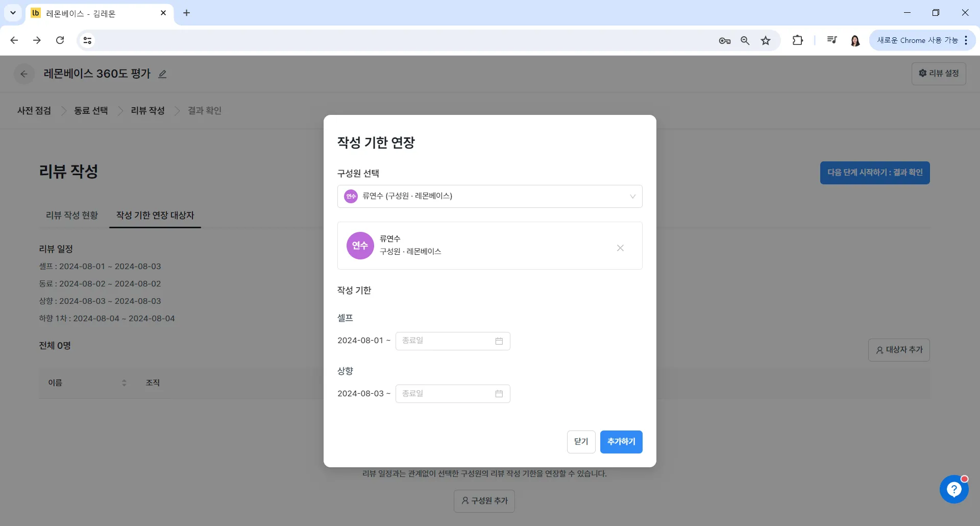Go back with the page arrow button

click(24, 74)
